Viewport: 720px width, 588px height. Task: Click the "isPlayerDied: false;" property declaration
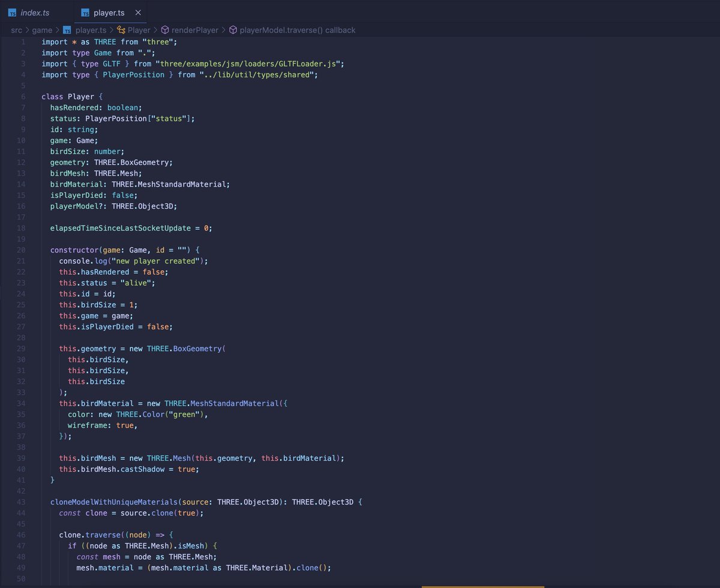click(x=94, y=195)
